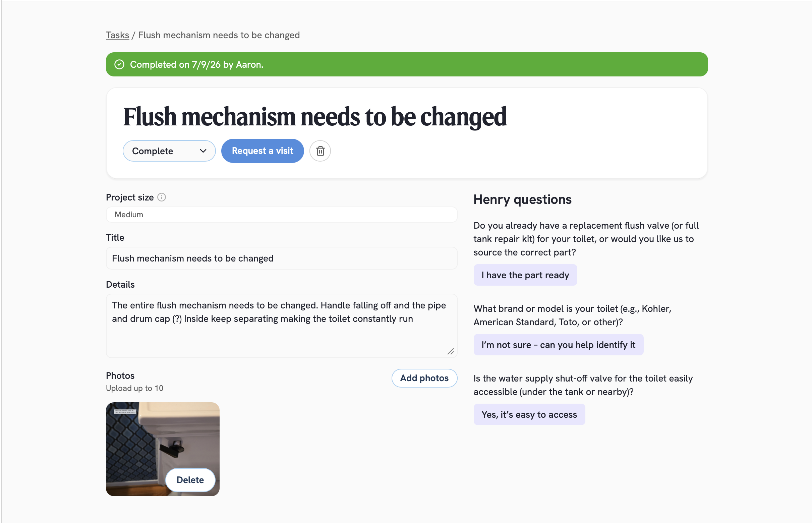Viewport: 812px width, 523px height.
Task: Select 'Yes, it's easy to access' answer
Action: click(529, 414)
